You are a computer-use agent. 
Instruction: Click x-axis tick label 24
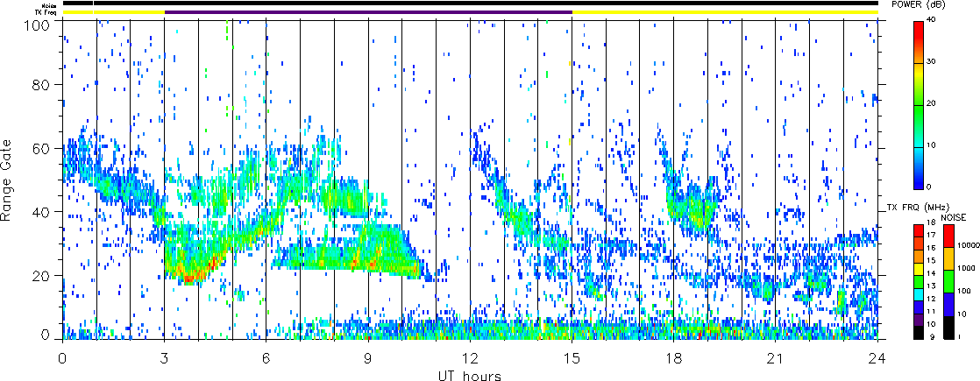pos(877,358)
